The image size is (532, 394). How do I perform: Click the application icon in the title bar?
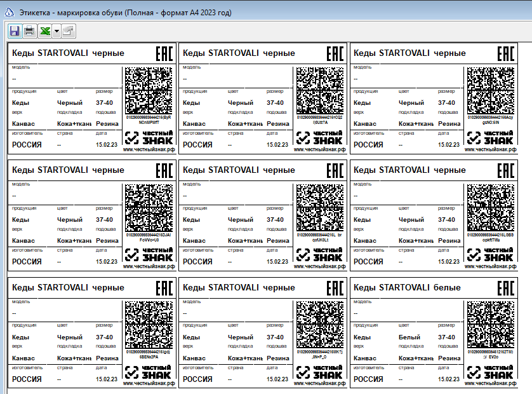(x=9, y=13)
